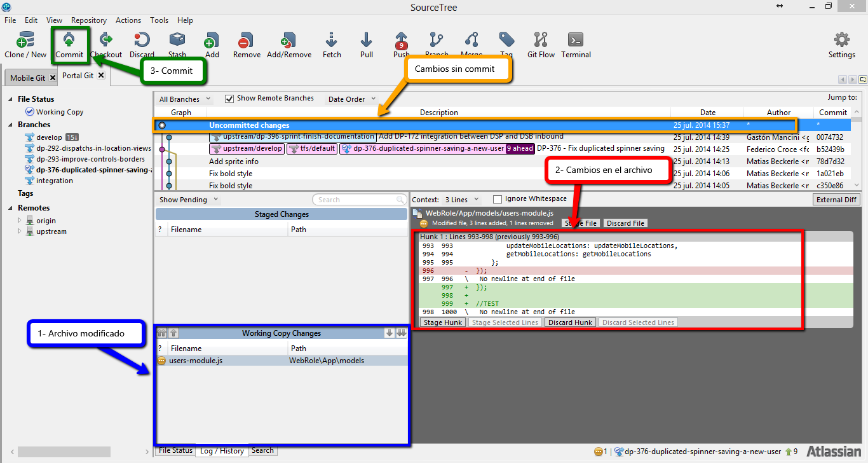Image resolution: width=868 pixels, height=463 pixels.
Task: Click the Discard File button
Action: tap(625, 223)
